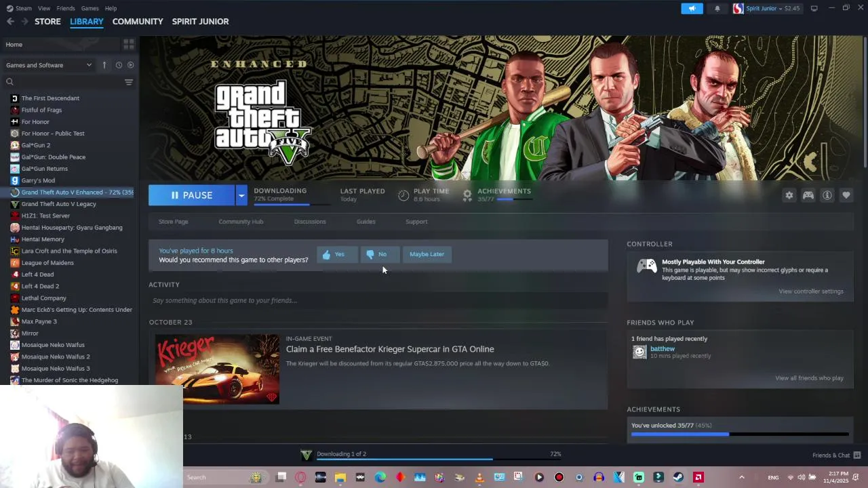The image size is (868, 488).
Task: Select Lethal Company in the library
Action: tap(43, 298)
